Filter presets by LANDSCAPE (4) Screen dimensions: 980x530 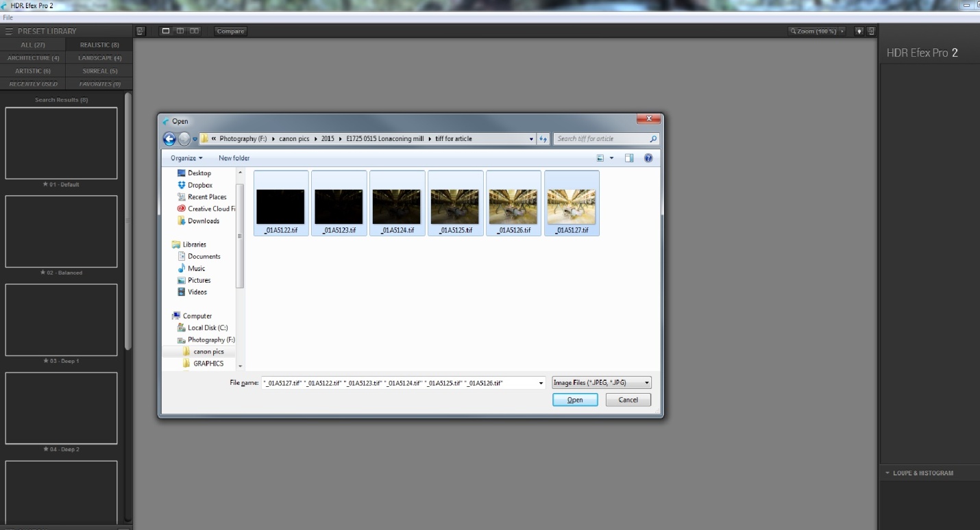(99, 58)
